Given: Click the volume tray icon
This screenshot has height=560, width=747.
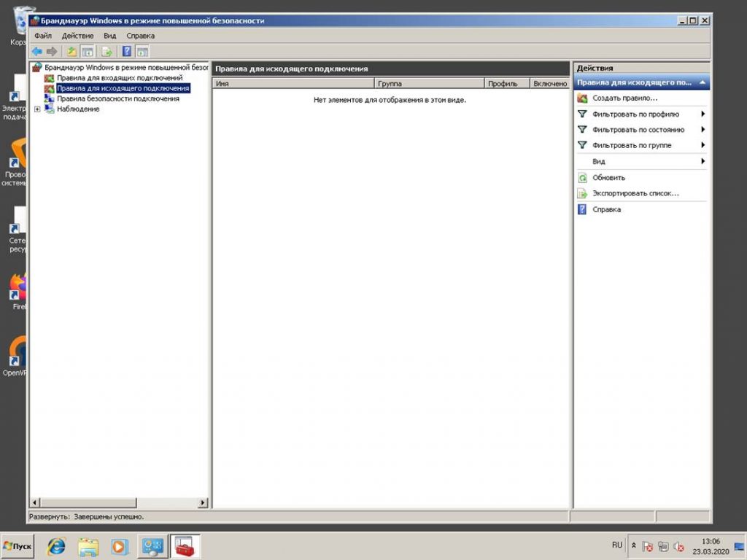Looking at the screenshot, I should coord(678,547).
